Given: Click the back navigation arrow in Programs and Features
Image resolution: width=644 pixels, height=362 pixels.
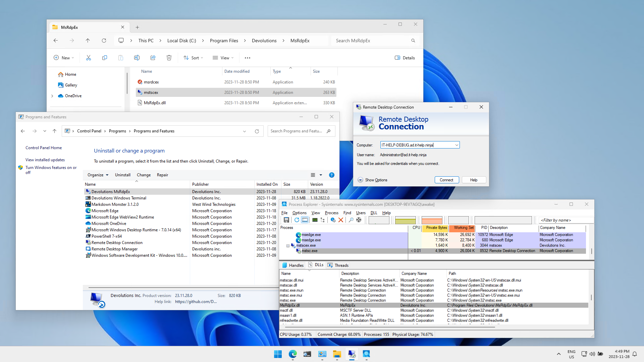Looking at the screenshot, I should [22, 131].
